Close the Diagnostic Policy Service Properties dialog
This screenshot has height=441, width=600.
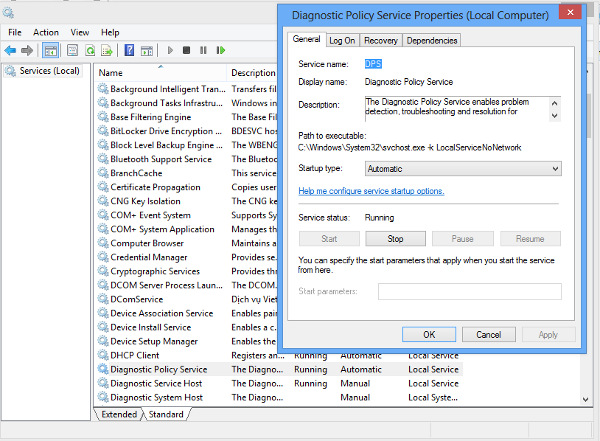[x=570, y=12]
